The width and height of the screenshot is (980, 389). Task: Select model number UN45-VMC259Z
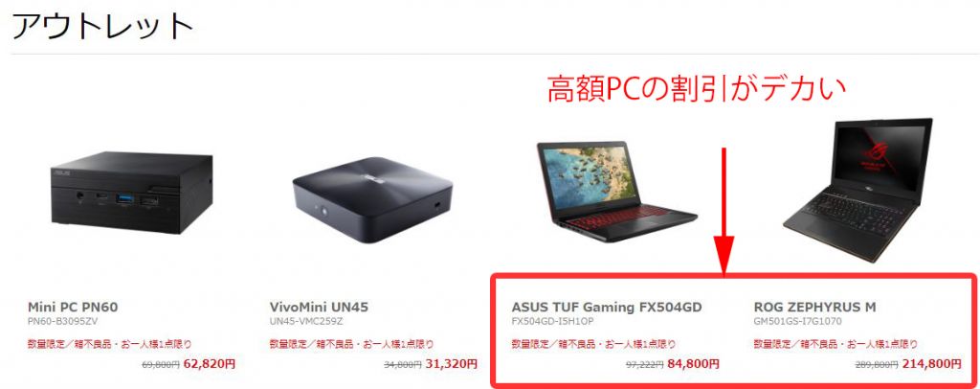306,322
